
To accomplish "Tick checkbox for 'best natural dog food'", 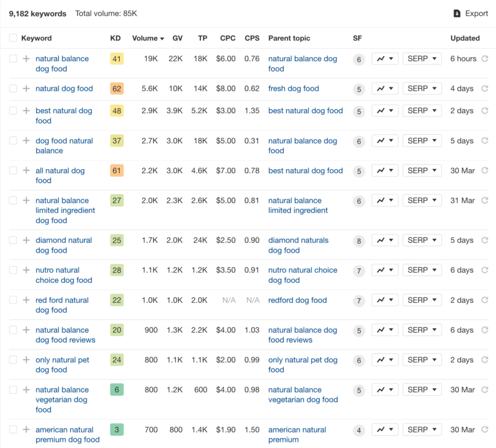I will coord(13,111).
